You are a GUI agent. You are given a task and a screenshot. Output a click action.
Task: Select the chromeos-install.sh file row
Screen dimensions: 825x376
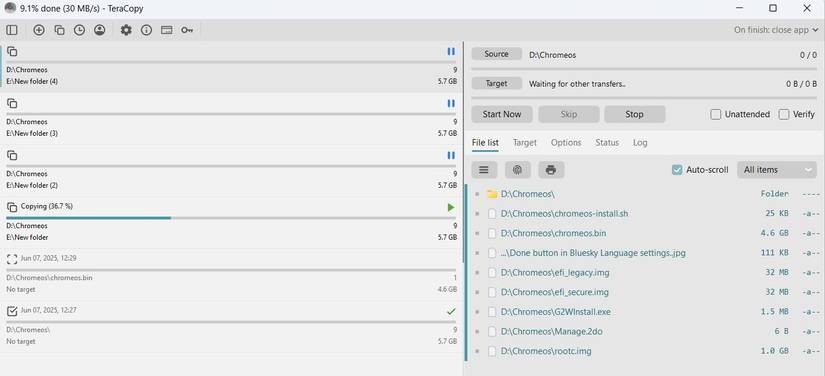pos(646,214)
